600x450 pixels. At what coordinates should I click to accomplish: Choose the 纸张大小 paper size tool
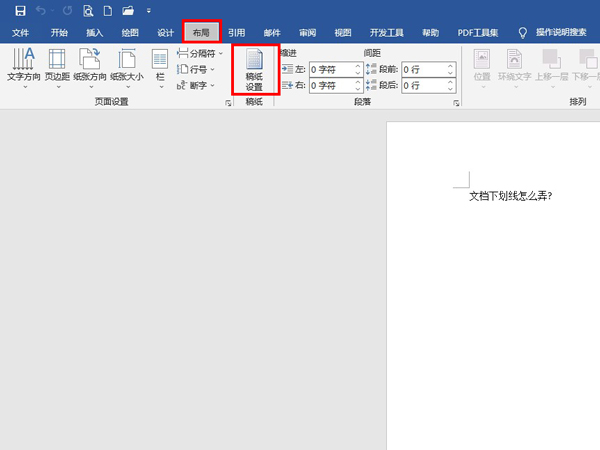pos(126,65)
